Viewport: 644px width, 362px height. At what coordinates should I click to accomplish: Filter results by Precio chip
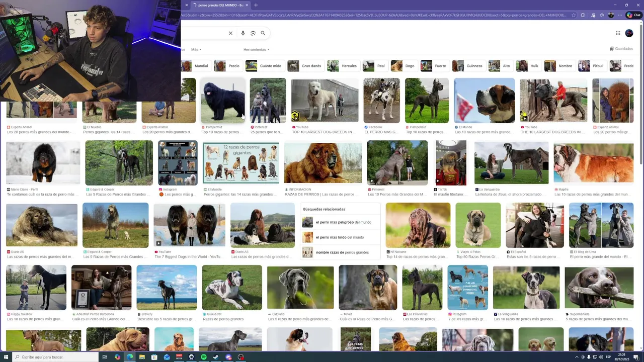click(228, 66)
